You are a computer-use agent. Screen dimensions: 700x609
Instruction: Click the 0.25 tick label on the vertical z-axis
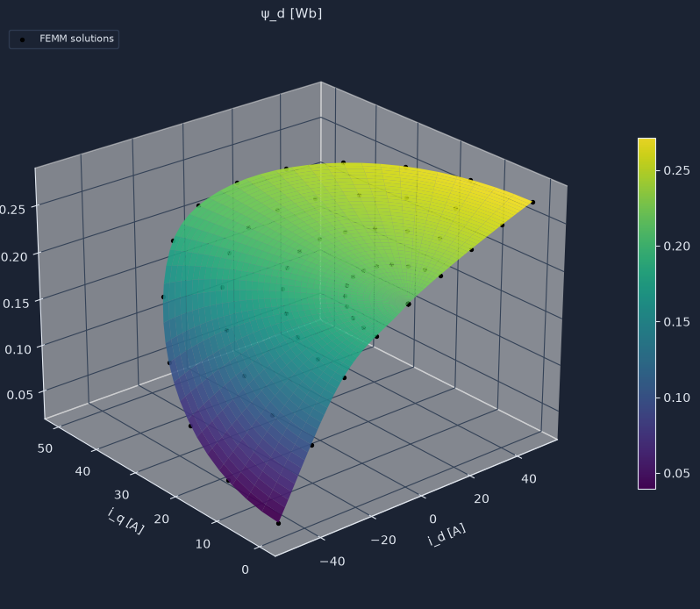12,210
